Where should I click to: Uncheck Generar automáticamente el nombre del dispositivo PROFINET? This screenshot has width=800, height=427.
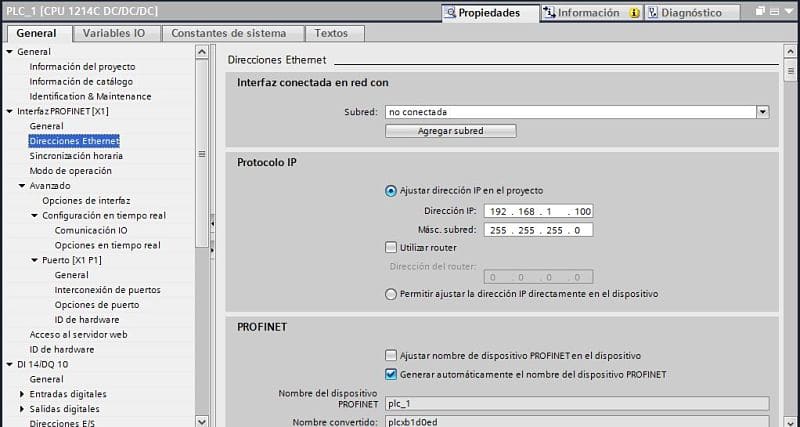point(391,374)
